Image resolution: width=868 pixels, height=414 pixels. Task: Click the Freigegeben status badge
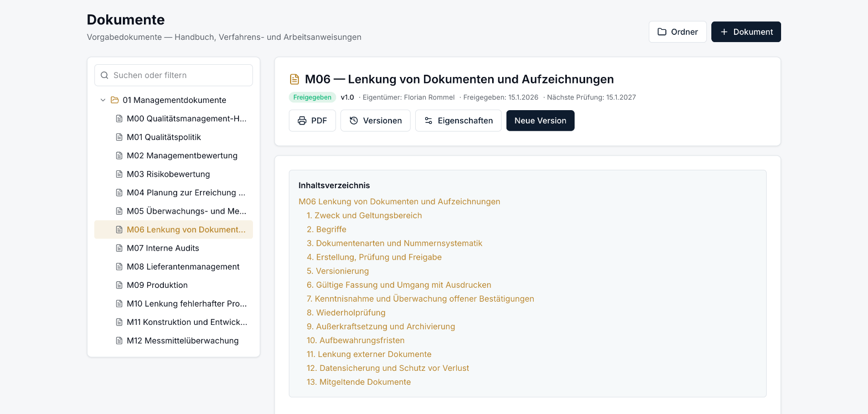click(312, 97)
